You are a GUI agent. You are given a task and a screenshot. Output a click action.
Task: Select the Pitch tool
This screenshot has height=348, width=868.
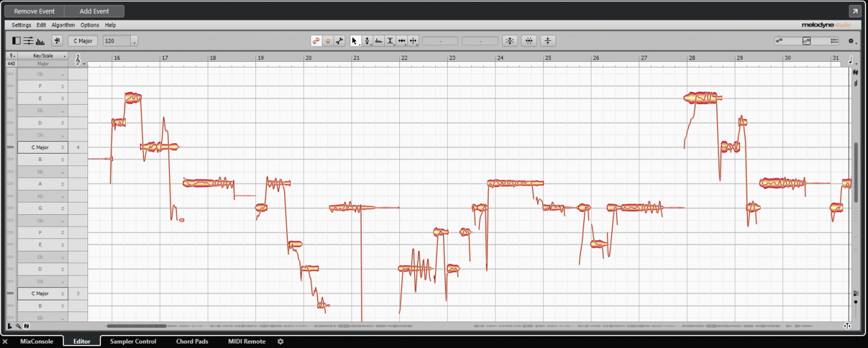367,41
